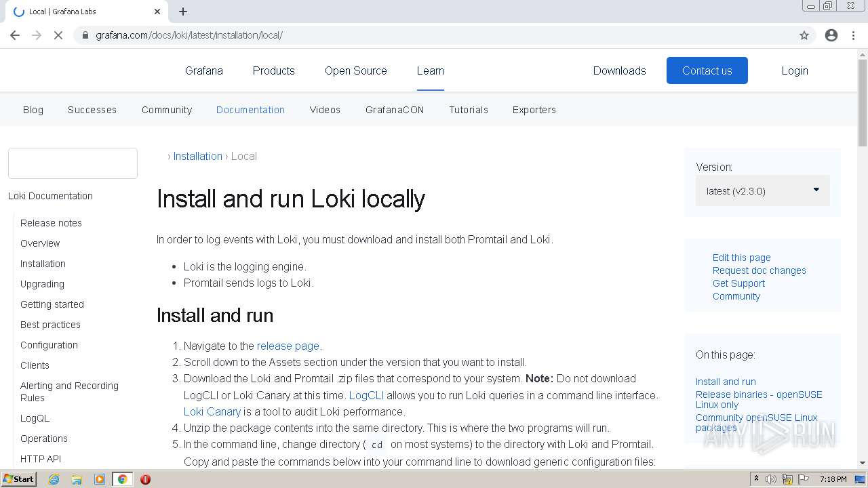Open the Tutorials tab
Screen dimensions: 868x488
tap(469, 110)
